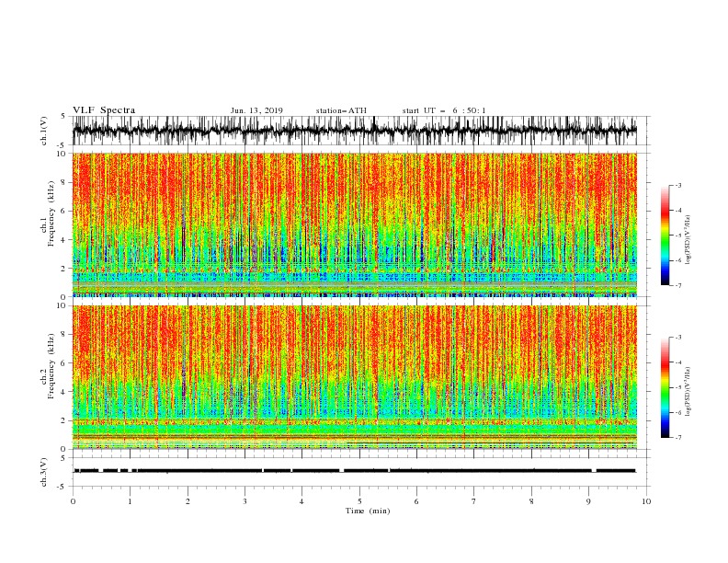Click the "station=ATH" header label
The height and width of the screenshot is (563, 728).
(341, 110)
